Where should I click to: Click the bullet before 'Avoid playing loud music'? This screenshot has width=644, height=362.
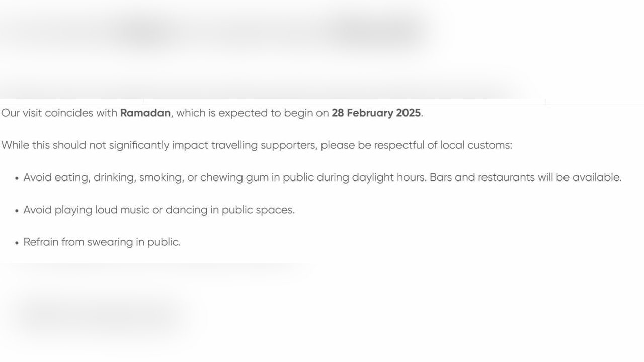coord(17,210)
